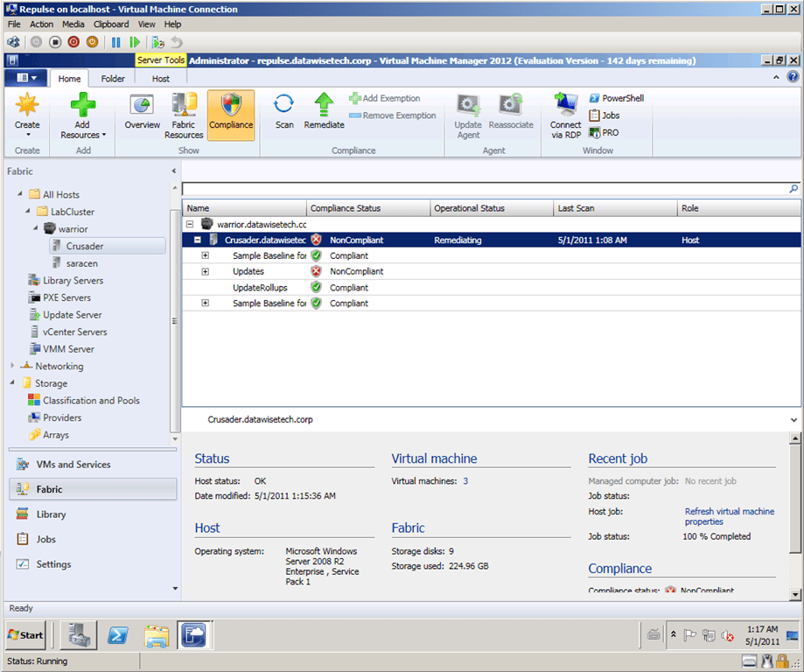The image size is (804, 672).
Task: Open the View menu
Action: [x=147, y=24]
